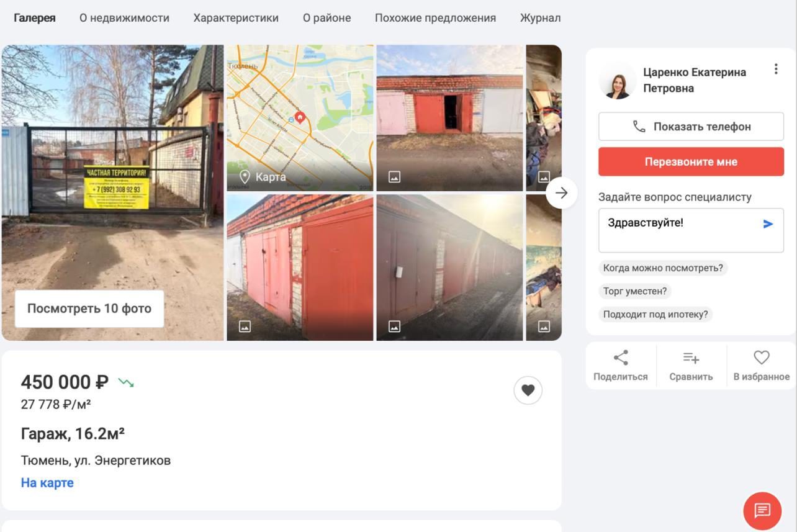
Task: Follow the На карте link
Action: 47,483
